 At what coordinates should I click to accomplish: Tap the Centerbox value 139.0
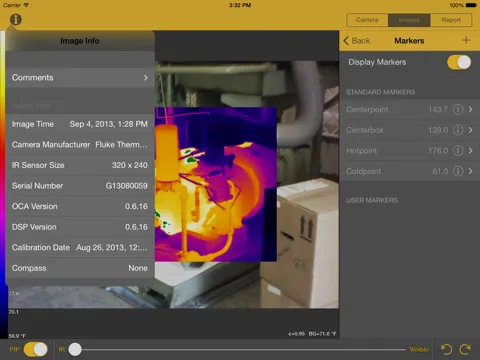pos(438,130)
